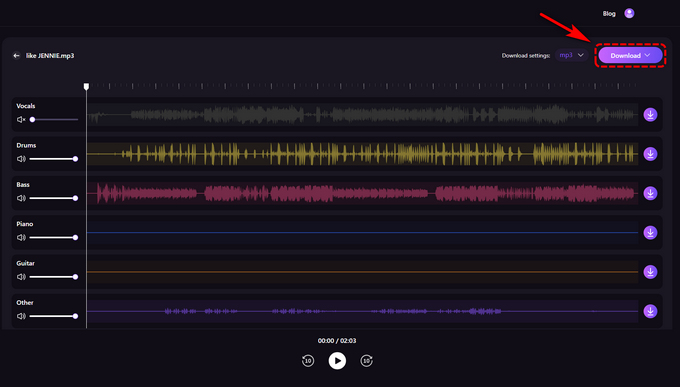The image size is (680, 387).
Task: Click the Other track label
Action: tap(25, 302)
